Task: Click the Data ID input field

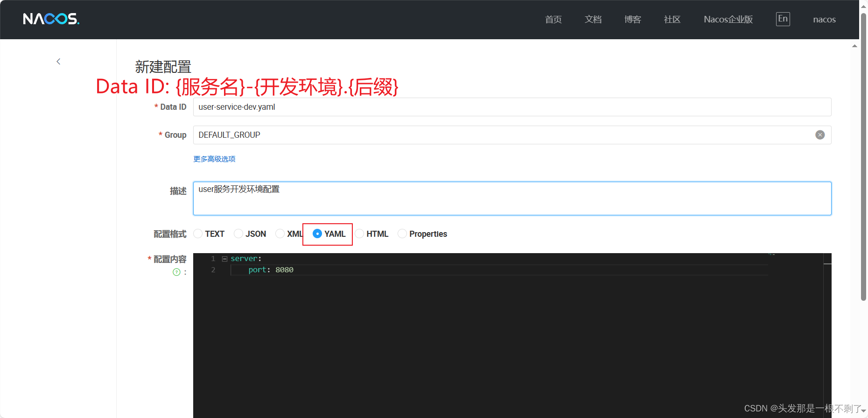Action: pyautogui.click(x=512, y=107)
